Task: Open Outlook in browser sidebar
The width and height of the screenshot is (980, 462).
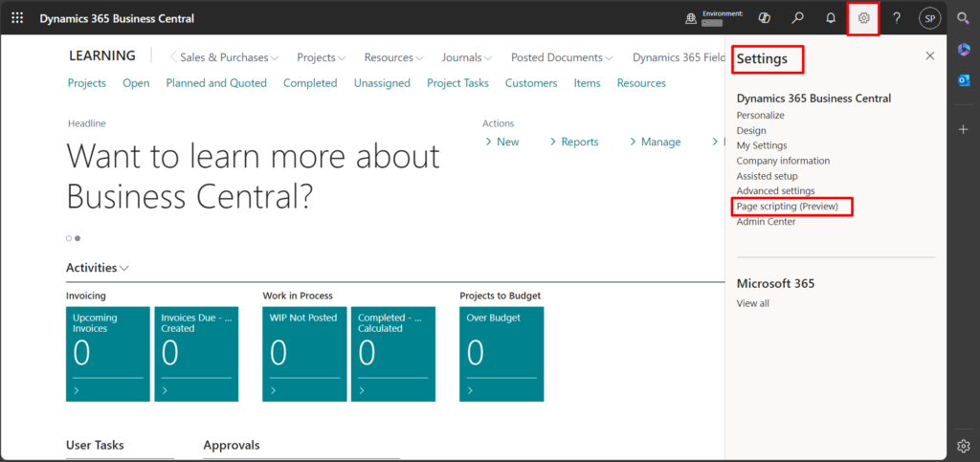Action: pyautogui.click(x=963, y=80)
